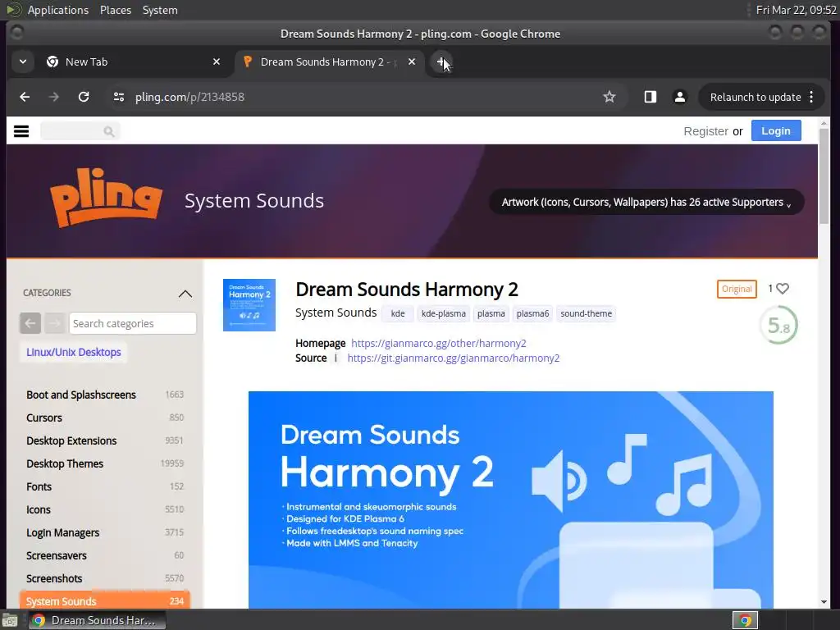Screen dimensions: 840x630
Task: Close the Dream Sounds Harmony 2 tab
Action: pyautogui.click(x=412, y=62)
